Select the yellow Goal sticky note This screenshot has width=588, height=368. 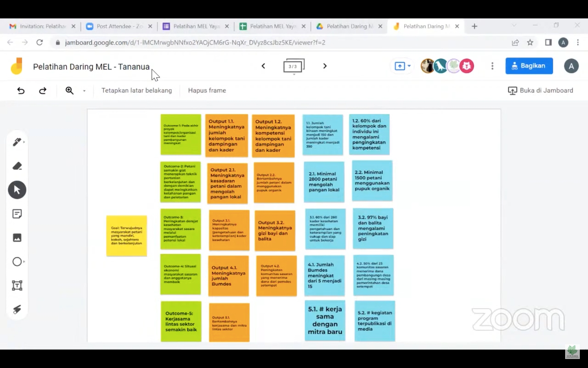pos(127,236)
